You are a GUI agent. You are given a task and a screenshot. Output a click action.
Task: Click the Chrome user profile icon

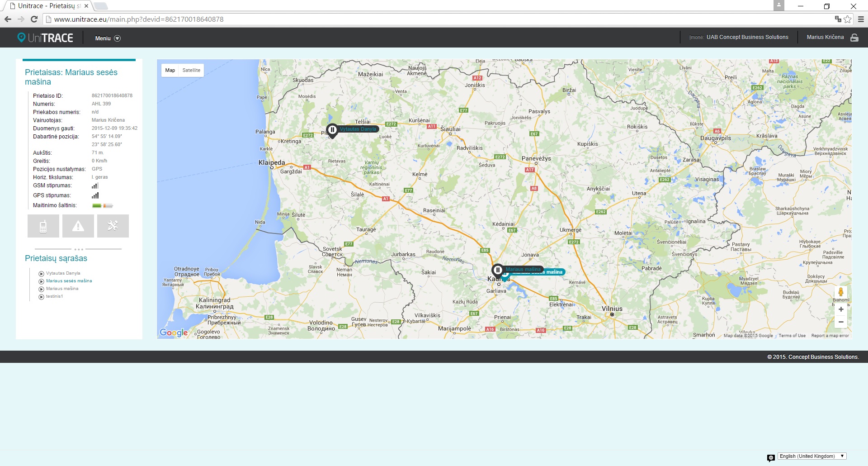click(x=779, y=5)
